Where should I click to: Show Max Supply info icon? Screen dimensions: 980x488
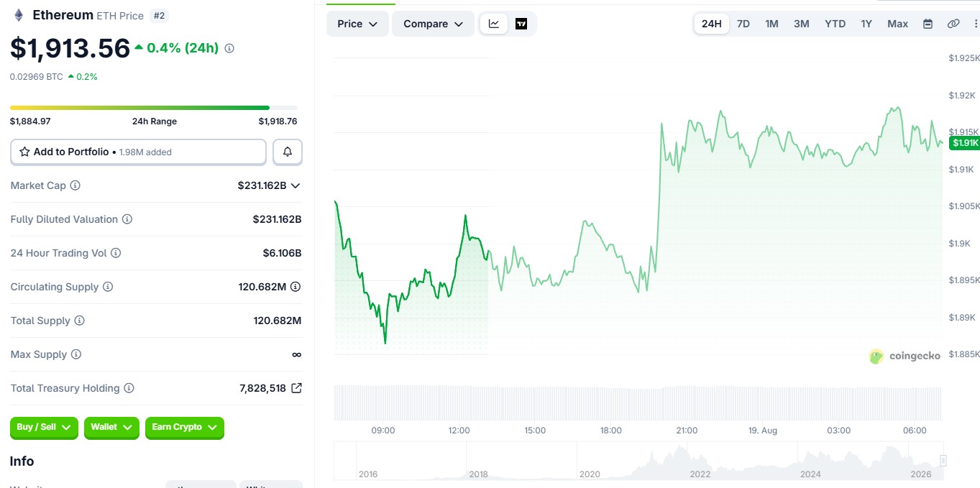[x=76, y=354]
